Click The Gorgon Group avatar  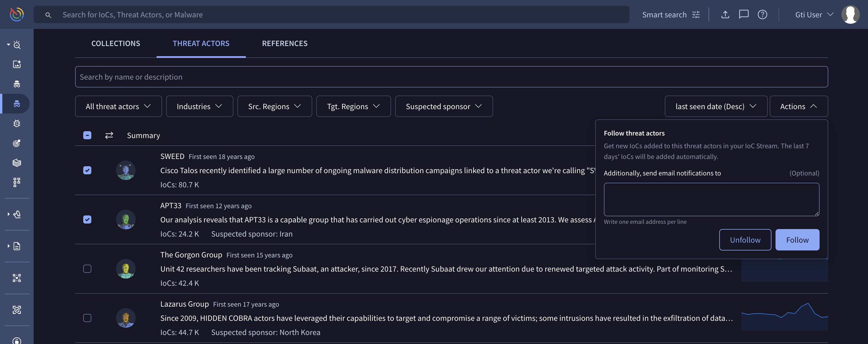126,269
